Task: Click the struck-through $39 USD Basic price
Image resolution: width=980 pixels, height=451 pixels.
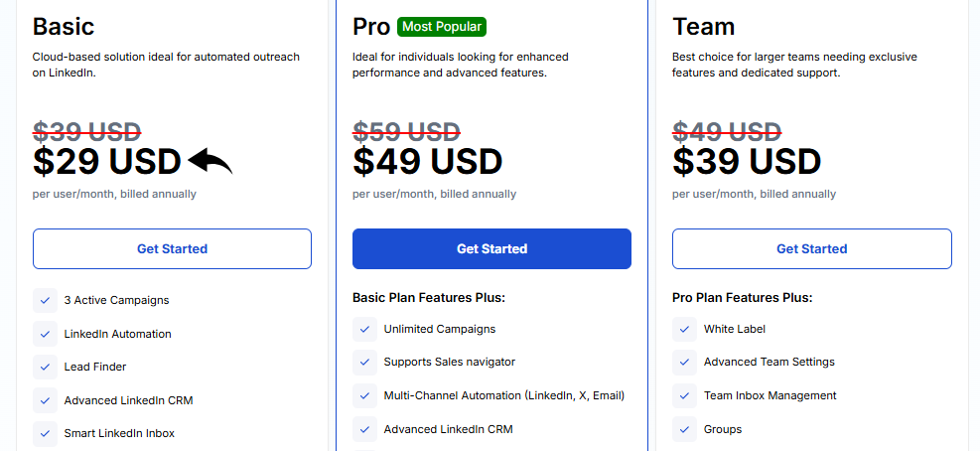Action: click(x=86, y=131)
